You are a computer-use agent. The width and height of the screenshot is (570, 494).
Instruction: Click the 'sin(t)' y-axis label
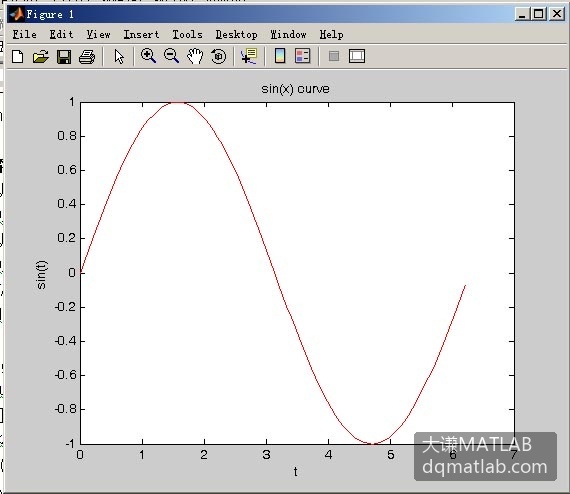(41, 275)
